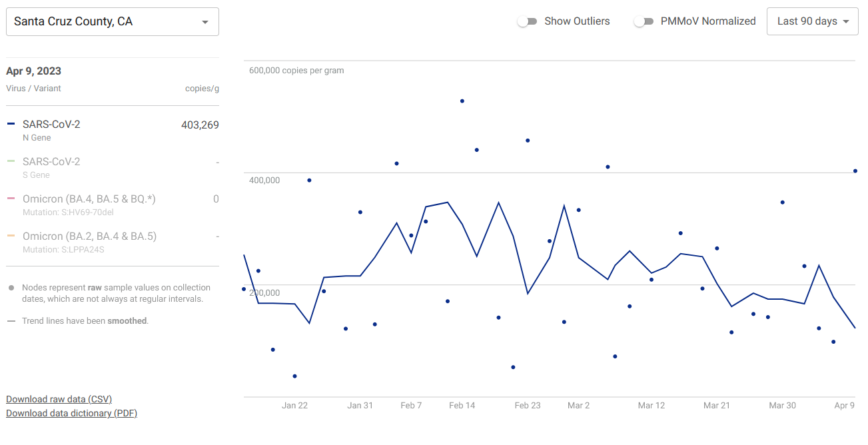Expand the Last 90 days range selector

click(x=812, y=21)
